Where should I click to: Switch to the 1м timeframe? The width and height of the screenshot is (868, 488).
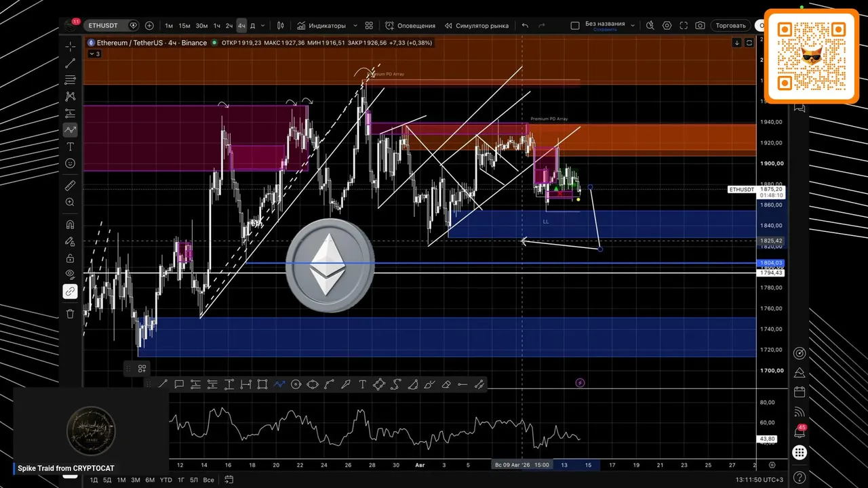[x=169, y=26]
